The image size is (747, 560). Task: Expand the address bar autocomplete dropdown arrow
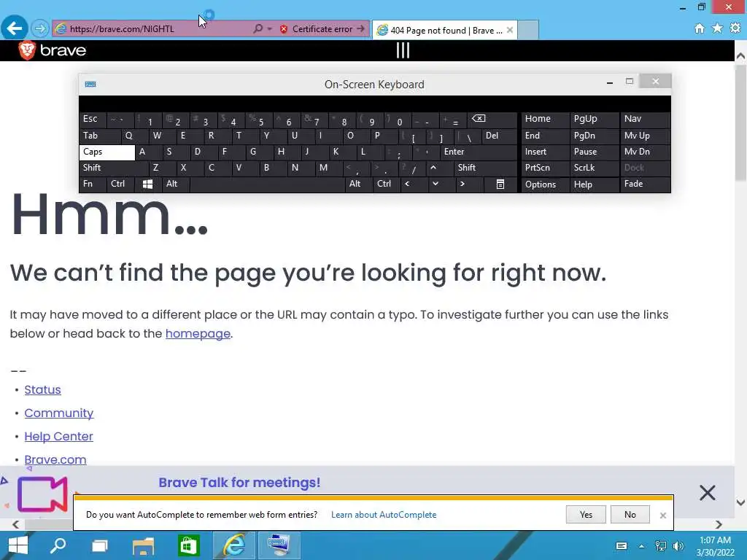[x=270, y=28]
